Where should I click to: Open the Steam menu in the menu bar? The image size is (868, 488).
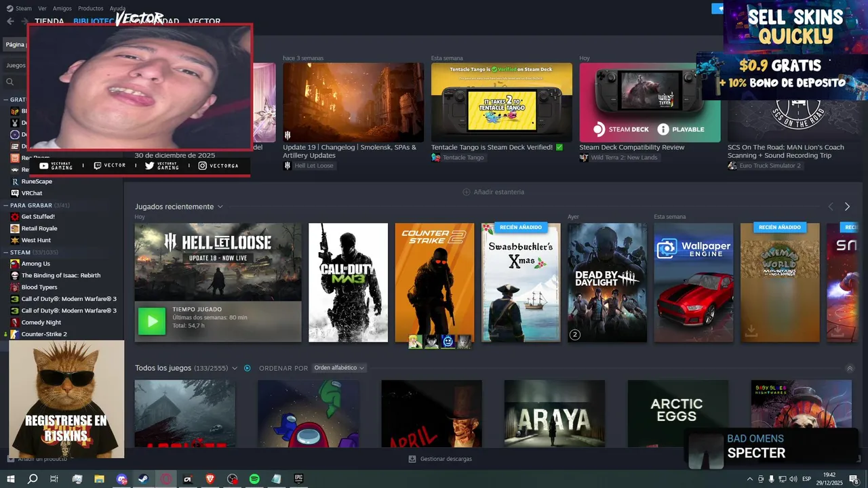[20, 8]
